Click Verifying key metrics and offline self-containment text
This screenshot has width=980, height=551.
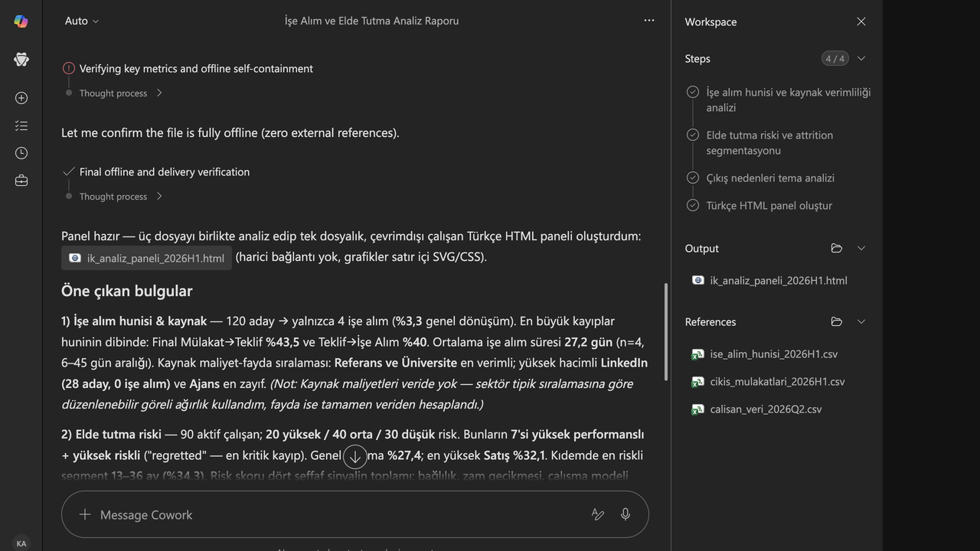tap(196, 68)
